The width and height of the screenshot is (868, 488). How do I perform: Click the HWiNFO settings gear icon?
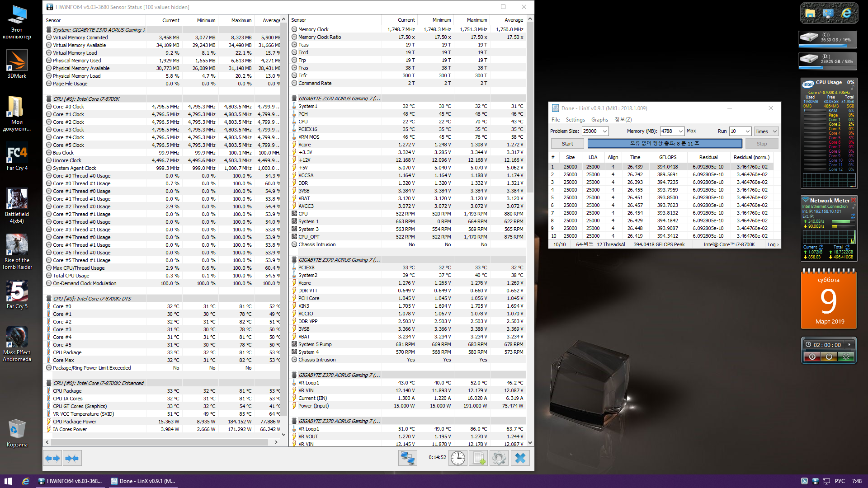[x=499, y=458]
